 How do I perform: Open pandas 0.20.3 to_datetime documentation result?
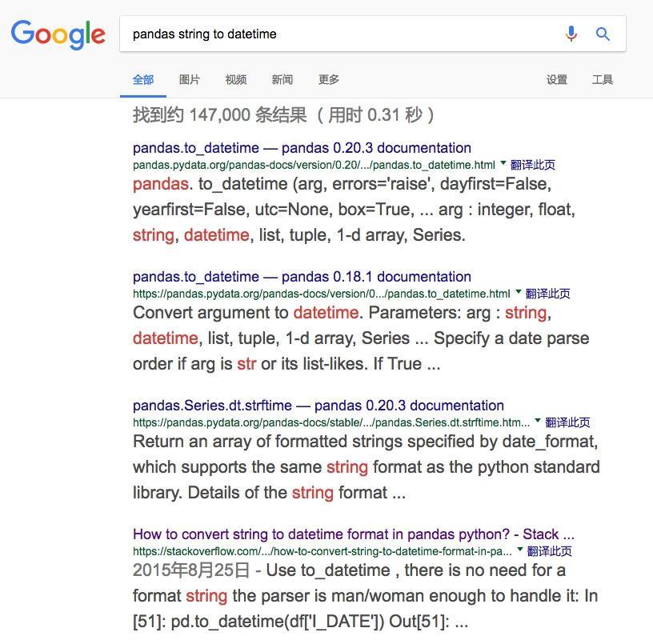click(302, 148)
